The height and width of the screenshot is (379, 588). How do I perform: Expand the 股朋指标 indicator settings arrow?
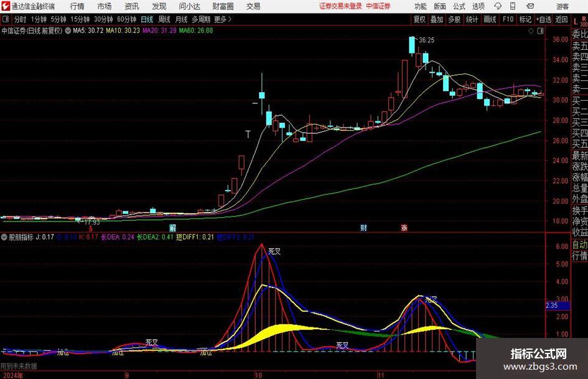coord(4,237)
